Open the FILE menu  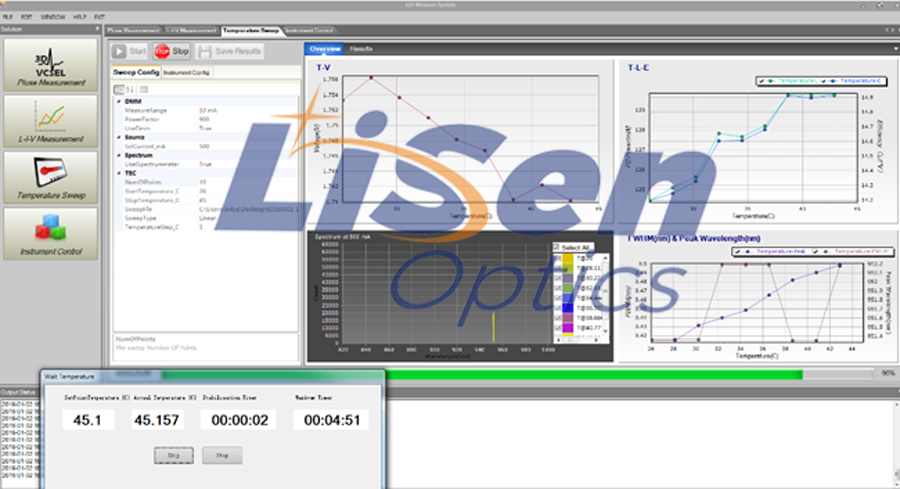(x=7, y=17)
